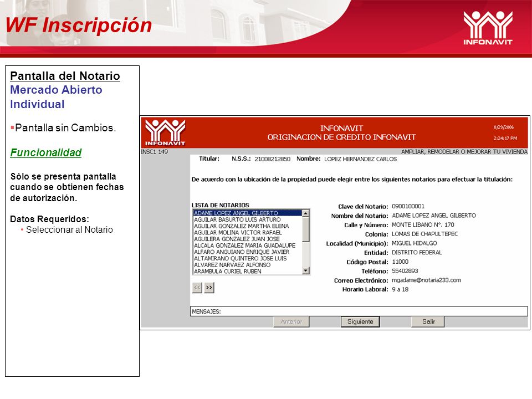Click the Salir button

click(x=428, y=321)
